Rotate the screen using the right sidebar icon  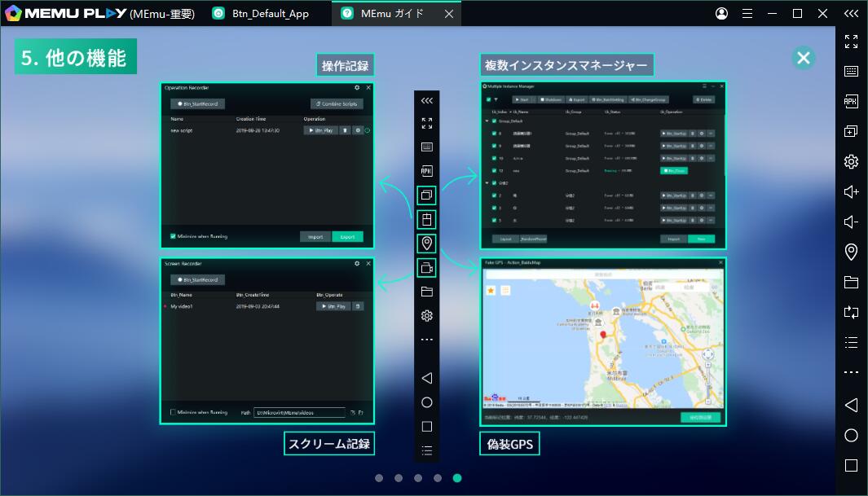[x=851, y=312]
